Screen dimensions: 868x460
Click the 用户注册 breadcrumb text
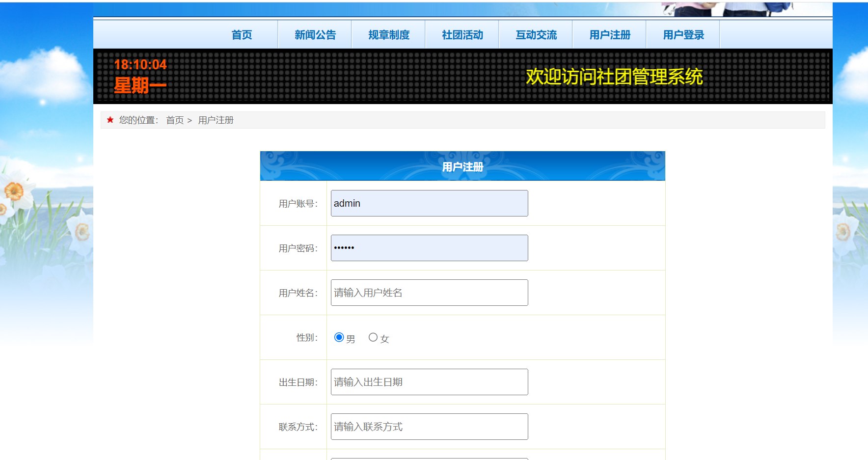coord(216,120)
